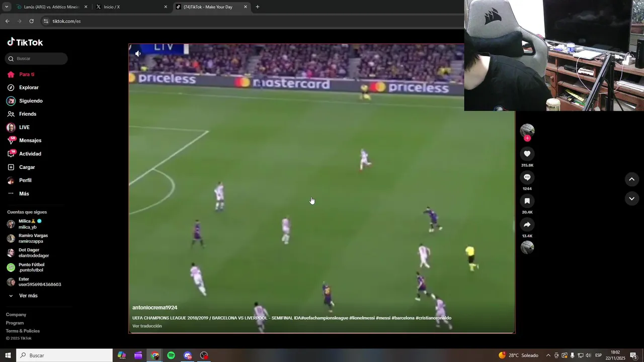Click the tiktok.com/es address bar

coord(252,21)
